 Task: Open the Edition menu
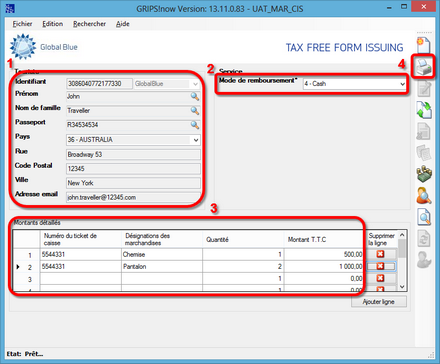[52, 24]
